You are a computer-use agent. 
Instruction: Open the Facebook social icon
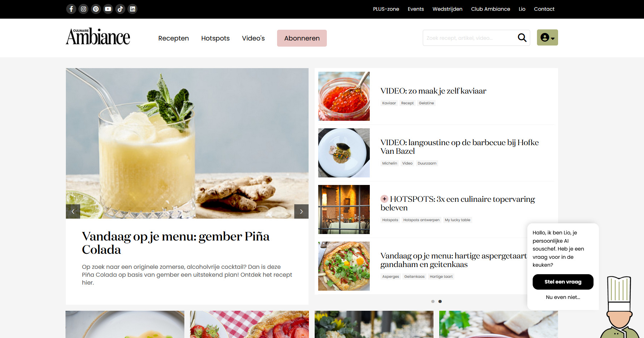[71, 9]
